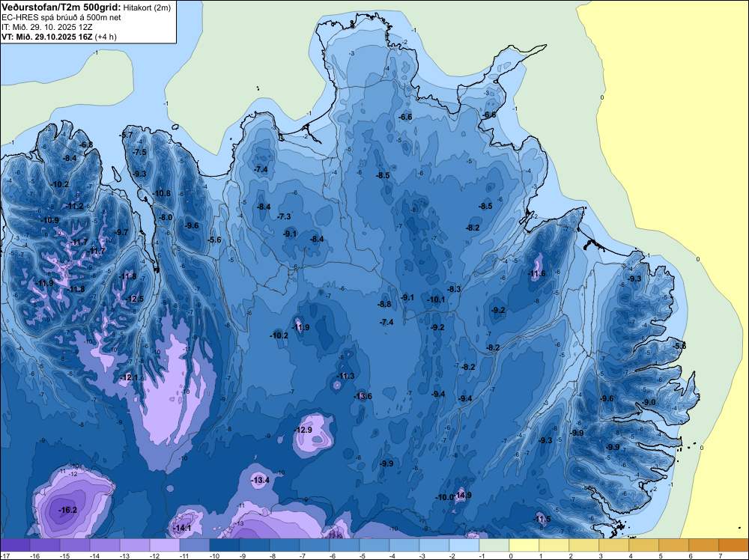The image size is (749, 560).
Task: Click the -14.9 temperature value
Action: [x=462, y=495]
